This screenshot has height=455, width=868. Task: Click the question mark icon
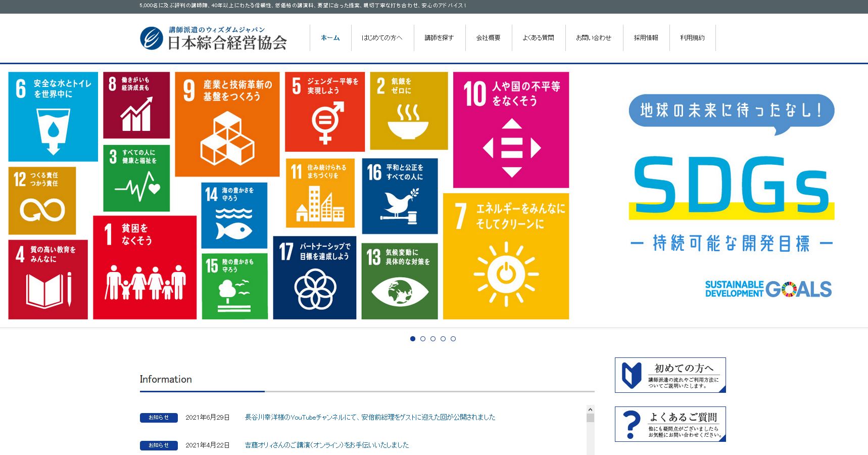pos(632,424)
